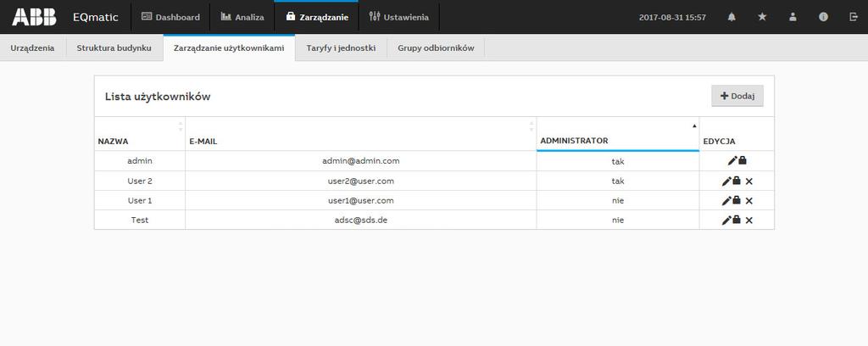
Task: Click the 'Lista użytkowników' heading
Action: (158, 97)
